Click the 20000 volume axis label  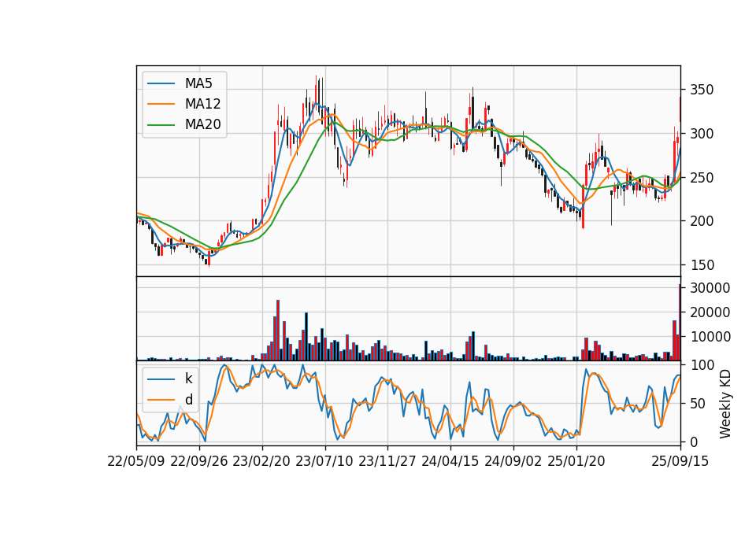[710, 312]
